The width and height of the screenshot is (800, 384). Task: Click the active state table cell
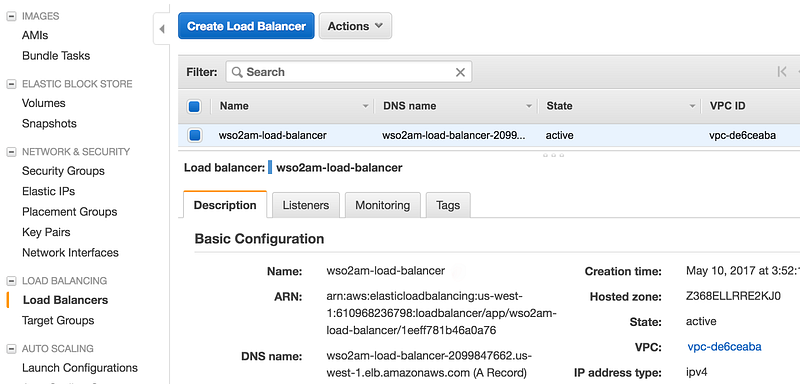(x=559, y=136)
